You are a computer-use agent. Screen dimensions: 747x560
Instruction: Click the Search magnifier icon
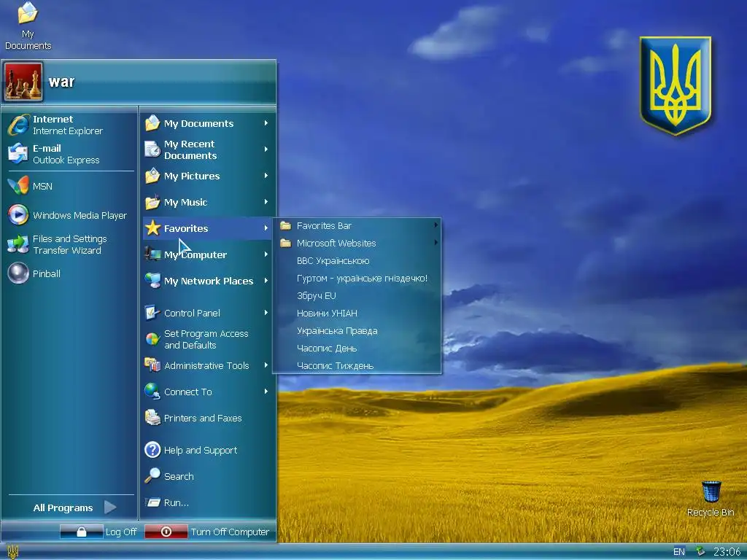pos(152,475)
